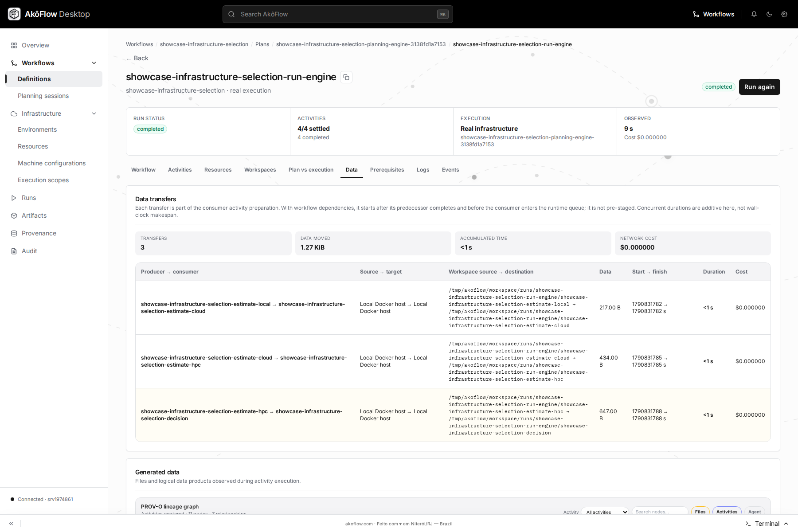Collapse sidebar with double-chevron icon
The image size is (798, 532).
pos(11,524)
